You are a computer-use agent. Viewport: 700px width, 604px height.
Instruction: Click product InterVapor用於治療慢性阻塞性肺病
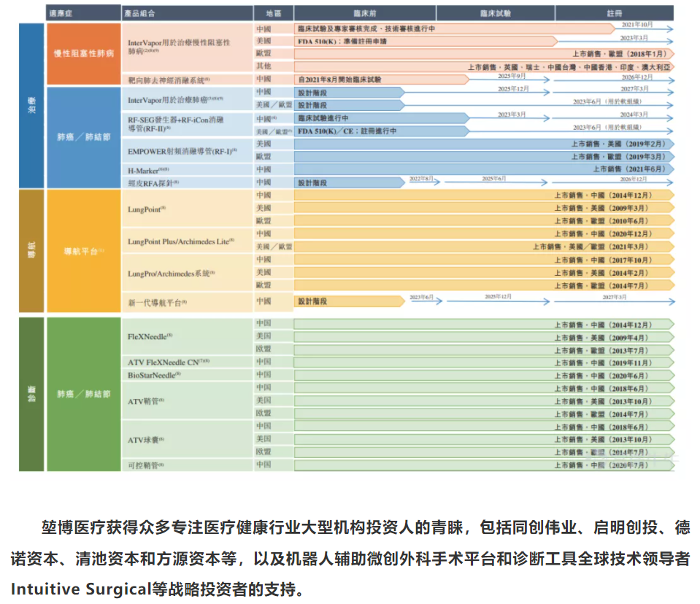(179, 47)
